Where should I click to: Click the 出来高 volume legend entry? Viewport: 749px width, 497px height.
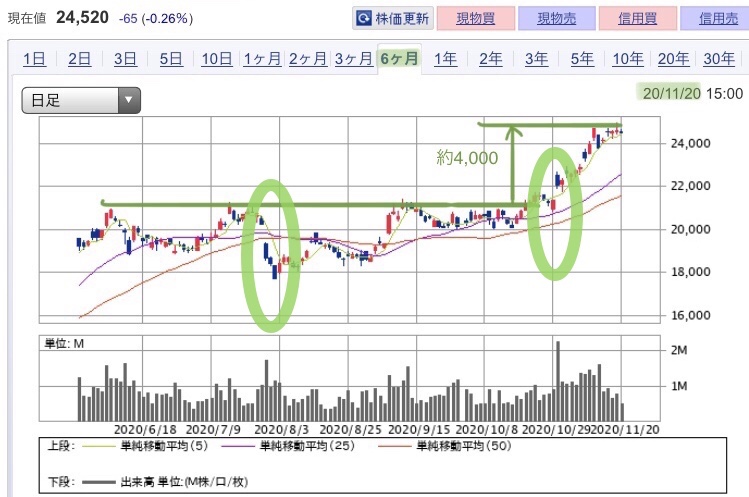(165, 482)
